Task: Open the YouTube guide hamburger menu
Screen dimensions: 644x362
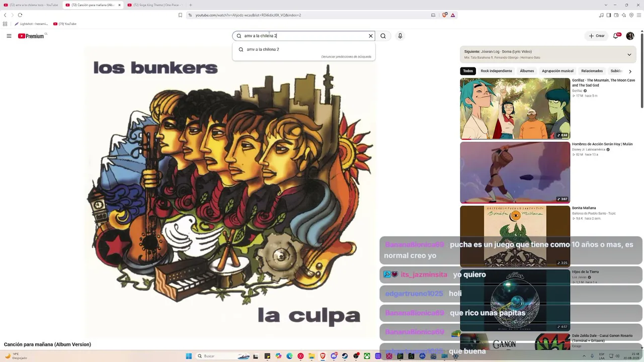Action: pyautogui.click(x=9, y=36)
